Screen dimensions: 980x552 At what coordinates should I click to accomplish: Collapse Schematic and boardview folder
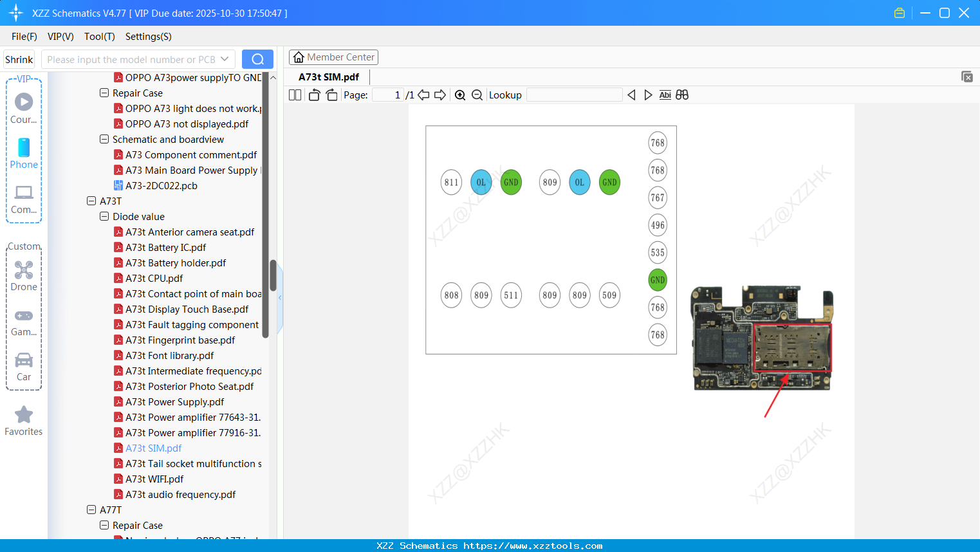[x=104, y=139]
